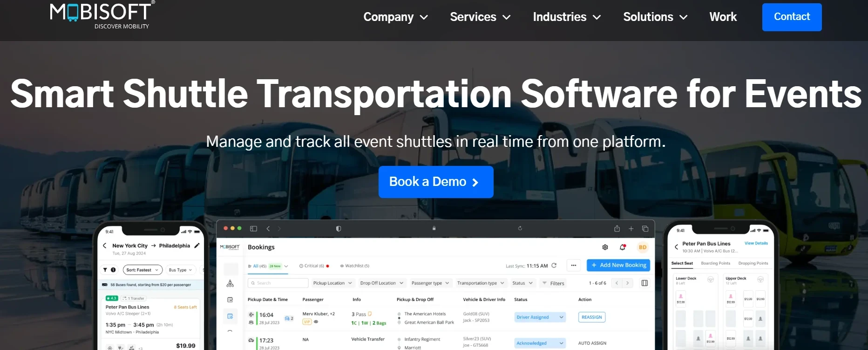Expand the Company dropdown menu
This screenshot has height=350, width=868.
click(x=395, y=17)
